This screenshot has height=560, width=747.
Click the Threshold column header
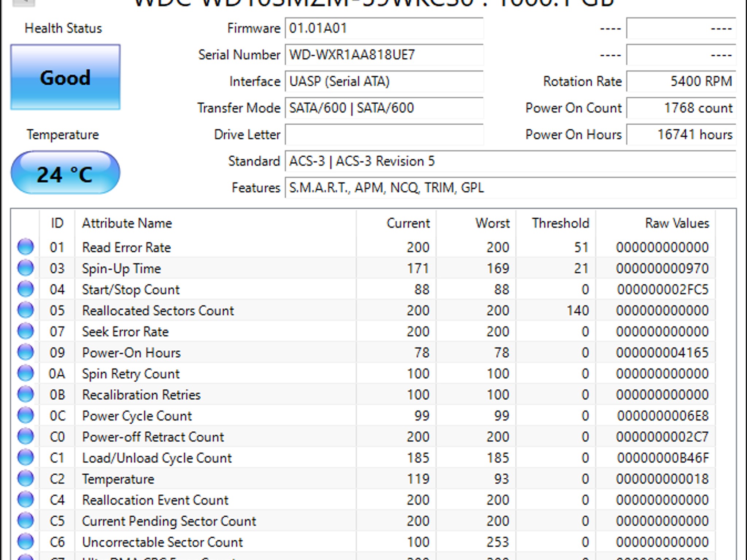pyautogui.click(x=556, y=223)
